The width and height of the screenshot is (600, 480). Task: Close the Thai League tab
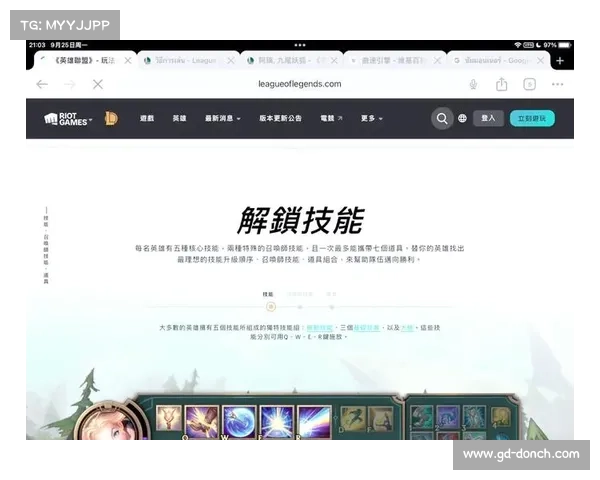click(x=231, y=60)
